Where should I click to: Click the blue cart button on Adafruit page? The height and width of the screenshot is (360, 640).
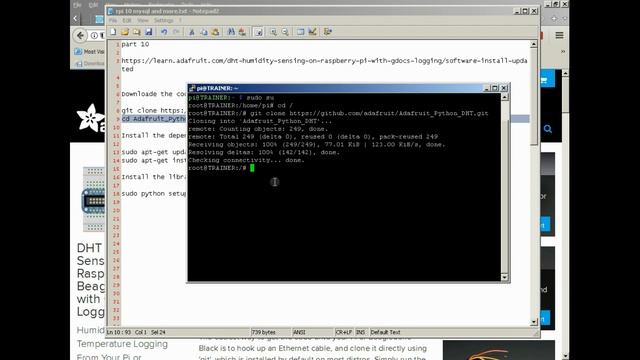(548, 80)
